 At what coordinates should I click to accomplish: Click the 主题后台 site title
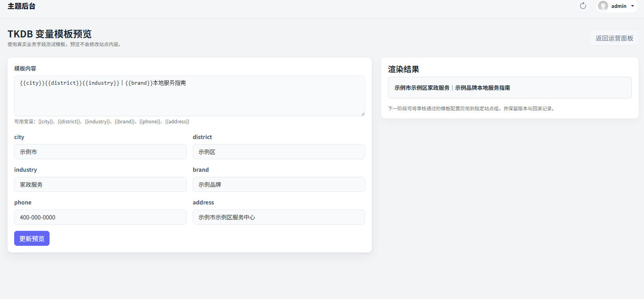pyautogui.click(x=22, y=6)
